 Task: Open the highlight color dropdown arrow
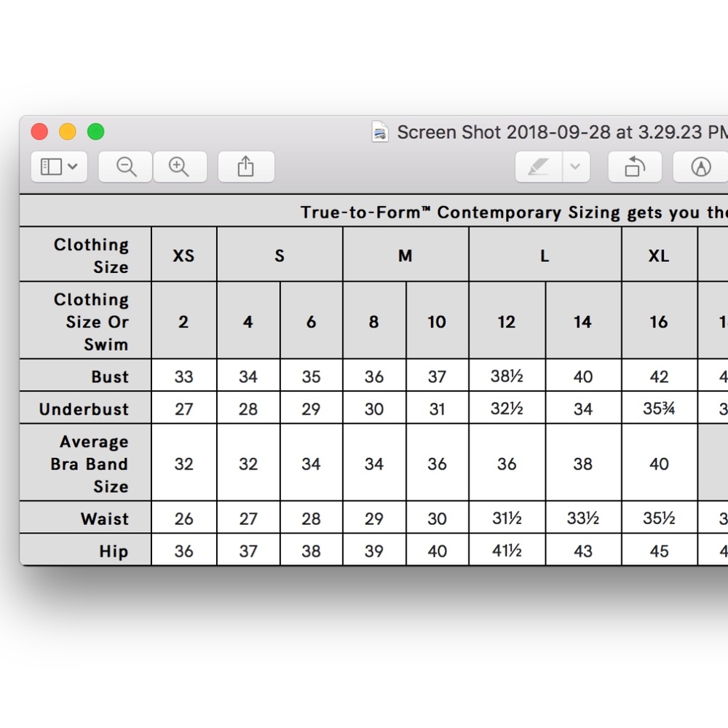(x=576, y=167)
